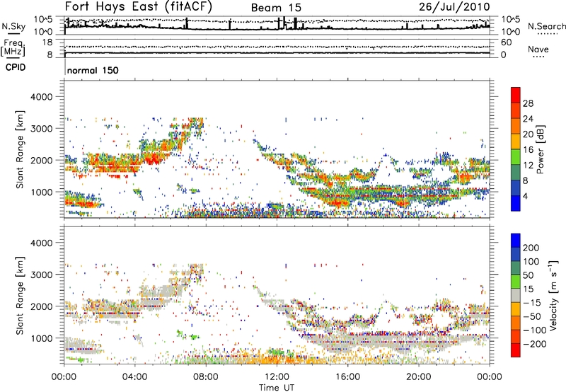Click the 'Fort Hays East (fitACF)' title
The image size is (566, 392).
(139, 7)
